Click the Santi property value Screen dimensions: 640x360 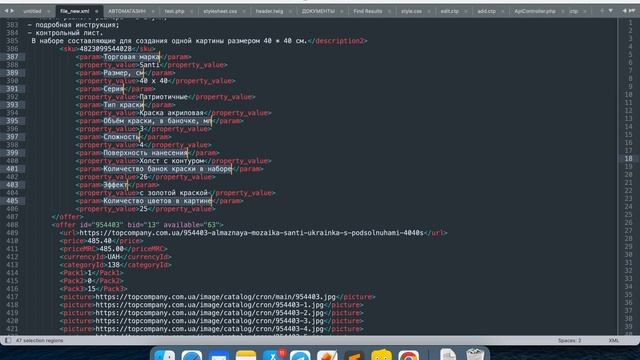tap(149, 65)
